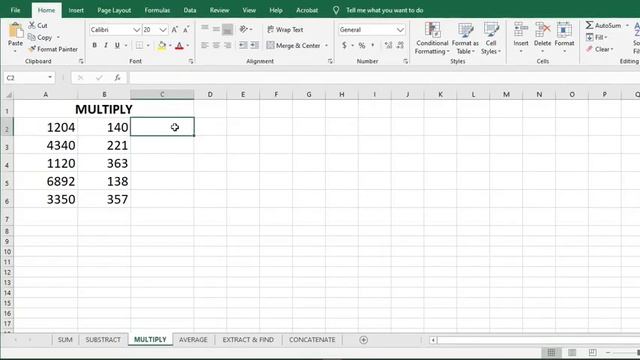Open Conditional Formatting menu
The width and height of the screenshot is (640, 360).
pos(432,38)
